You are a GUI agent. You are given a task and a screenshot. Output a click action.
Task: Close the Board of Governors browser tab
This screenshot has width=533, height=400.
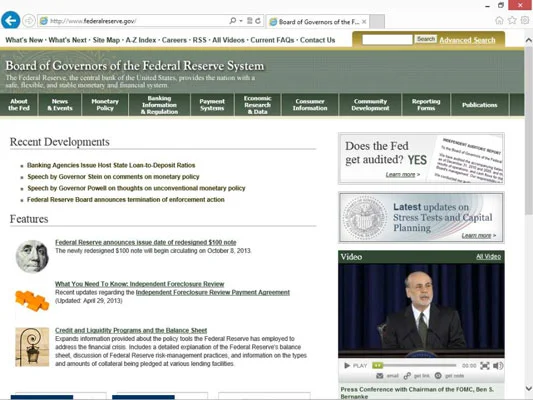click(364, 22)
